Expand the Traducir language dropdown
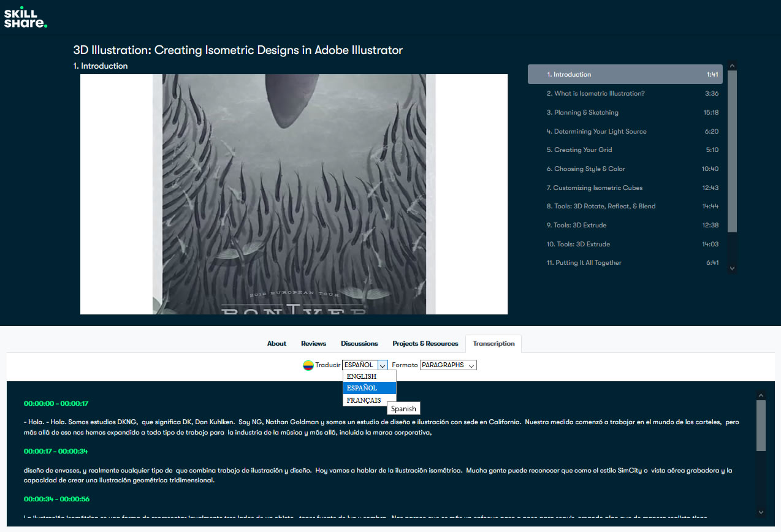 365,365
